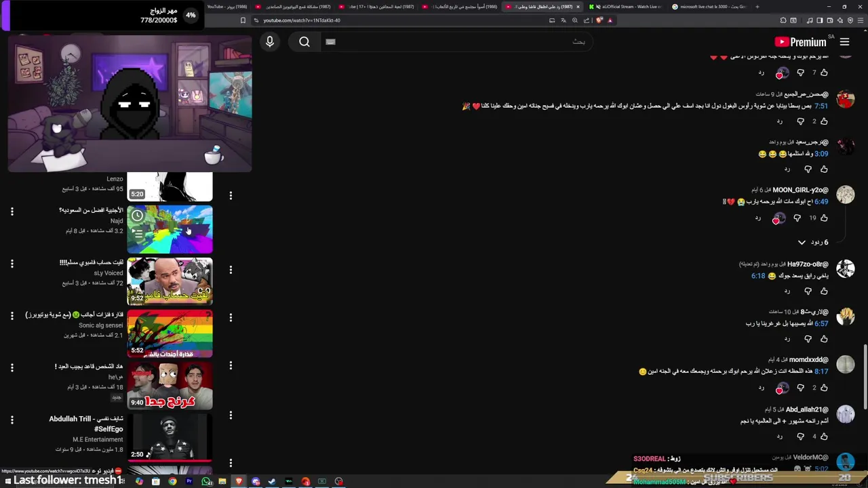
Task: Open Chrome from the taskbar
Action: [x=172, y=481]
